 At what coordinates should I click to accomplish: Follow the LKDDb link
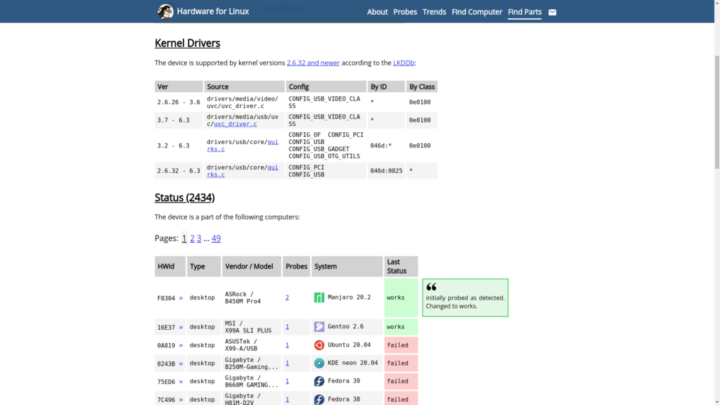point(404,63)
